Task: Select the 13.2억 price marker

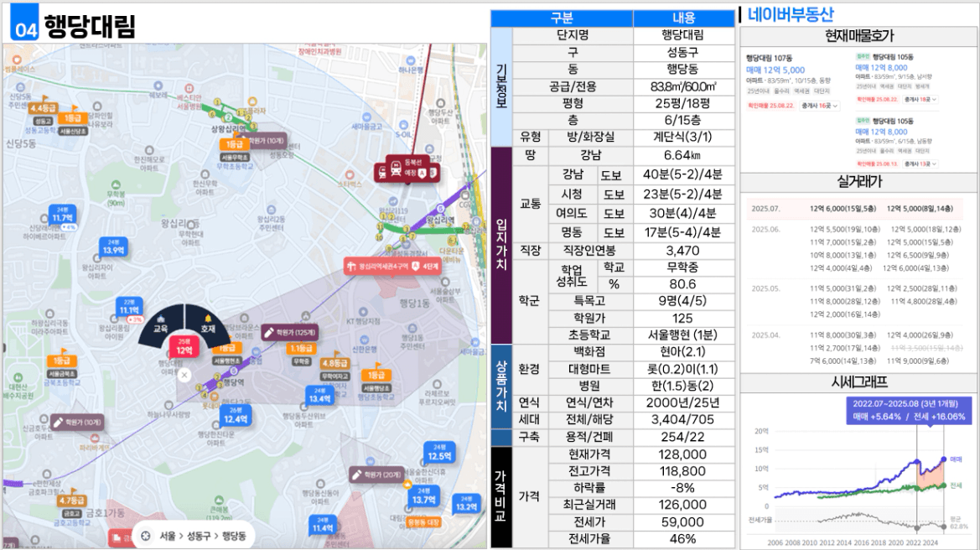Action: [466, 504]
